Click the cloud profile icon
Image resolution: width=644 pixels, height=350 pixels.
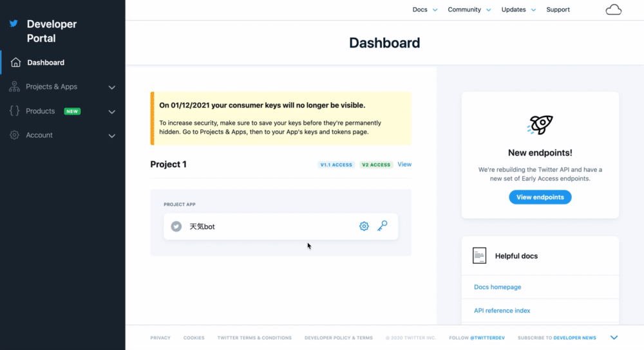pyautogui.click(x=614, y=10)
